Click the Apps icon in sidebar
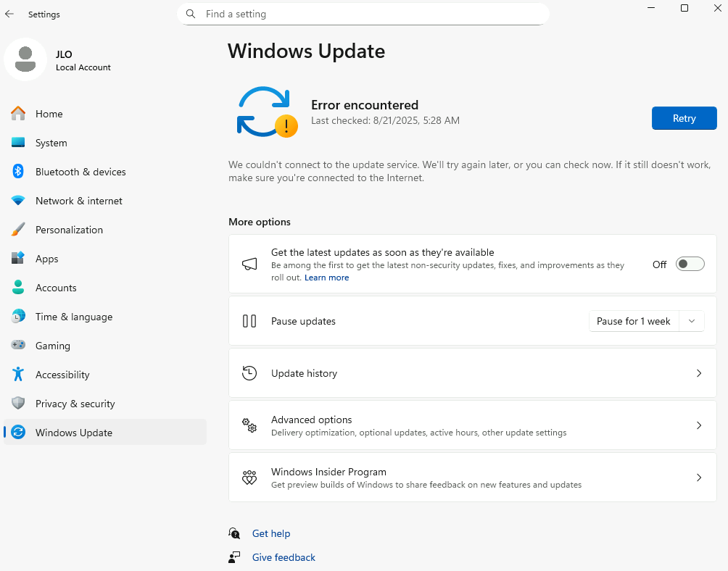Image resolution: width=728 pixels, height=571 pixels. (18, 258)
